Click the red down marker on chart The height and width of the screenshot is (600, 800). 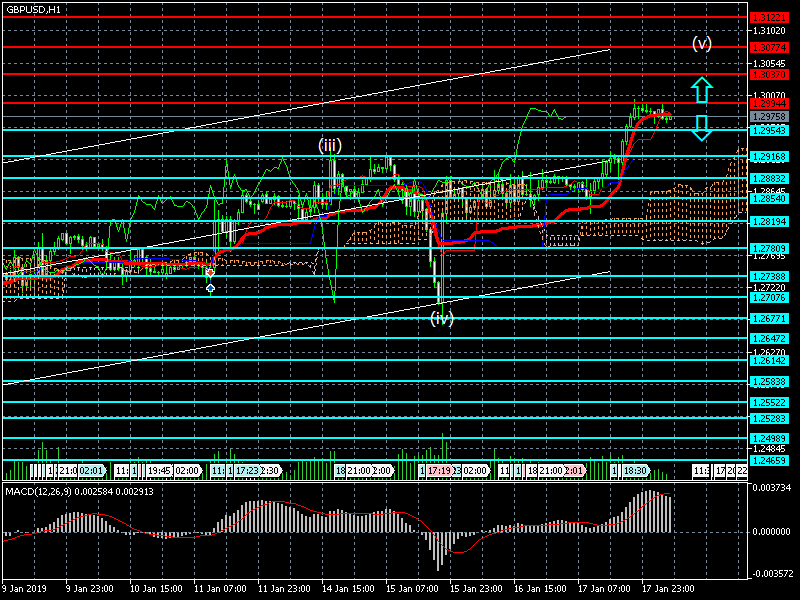pyautogui.click(x=210, y=272)
